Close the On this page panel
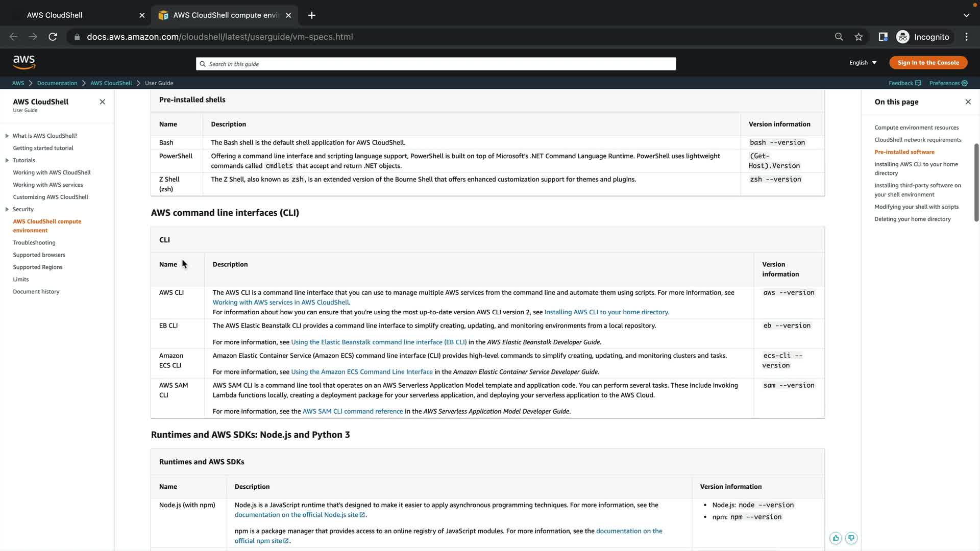Image resolution: width=980 pixels, height=551 pixels. (x=968, y=102)
